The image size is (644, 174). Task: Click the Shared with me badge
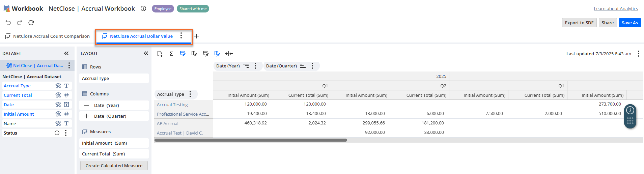coord(193,9)
